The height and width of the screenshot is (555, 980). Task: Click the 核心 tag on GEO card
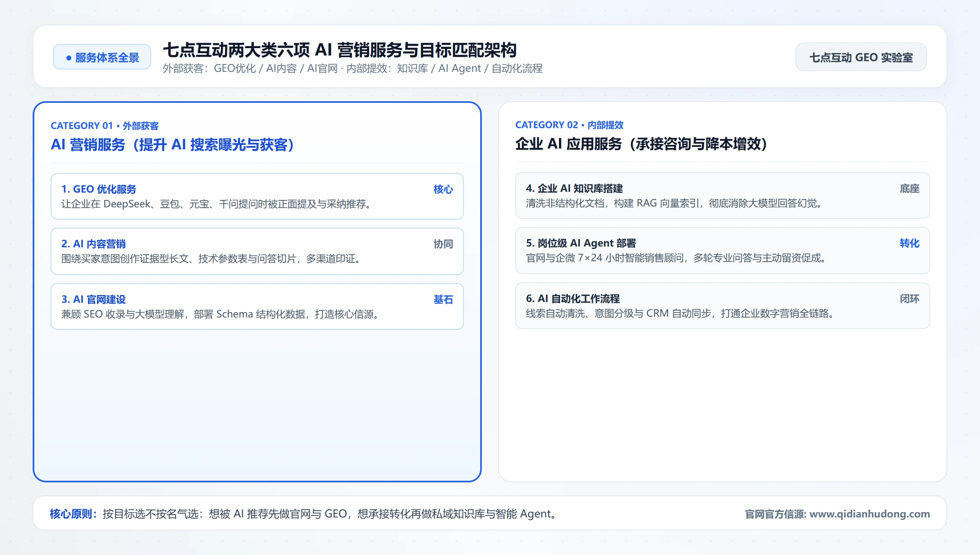443,189
